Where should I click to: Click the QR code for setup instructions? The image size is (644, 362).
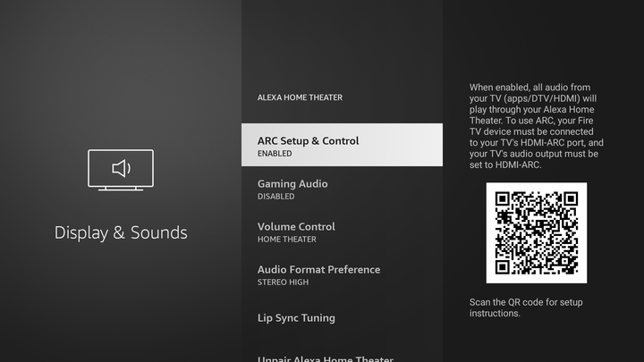click(537, 232)
